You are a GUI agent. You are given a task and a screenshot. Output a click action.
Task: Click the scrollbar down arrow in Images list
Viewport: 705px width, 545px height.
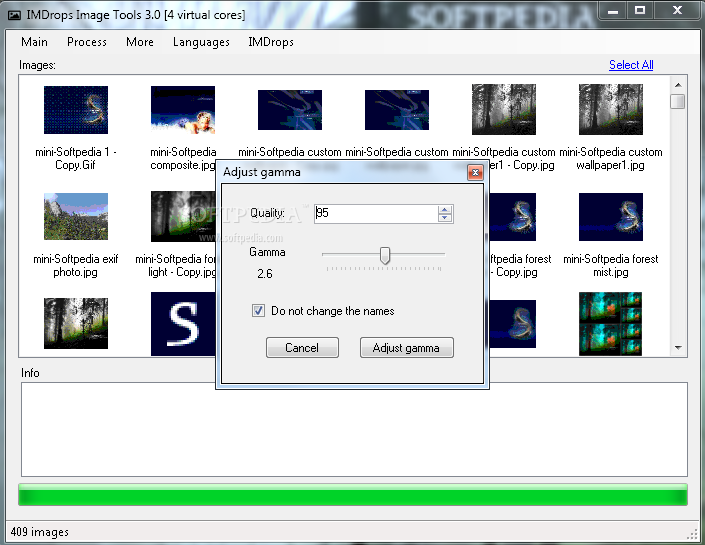tap(678, 348)
